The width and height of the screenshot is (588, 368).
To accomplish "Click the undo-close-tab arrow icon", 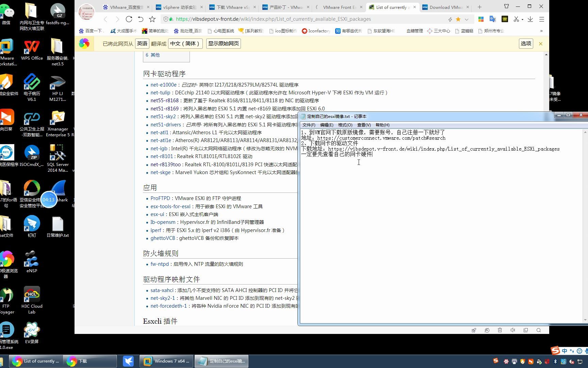I will [x=141, y=19].
